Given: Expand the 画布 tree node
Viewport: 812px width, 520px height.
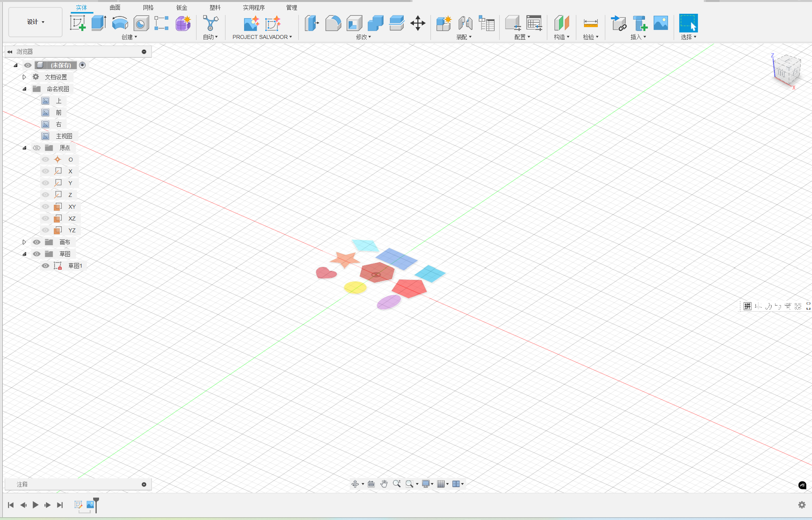Looking at the screenshot, I should click(24, 242).
